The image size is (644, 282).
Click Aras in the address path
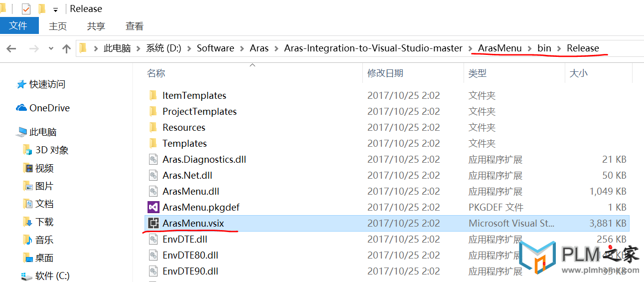click(259, 48)
